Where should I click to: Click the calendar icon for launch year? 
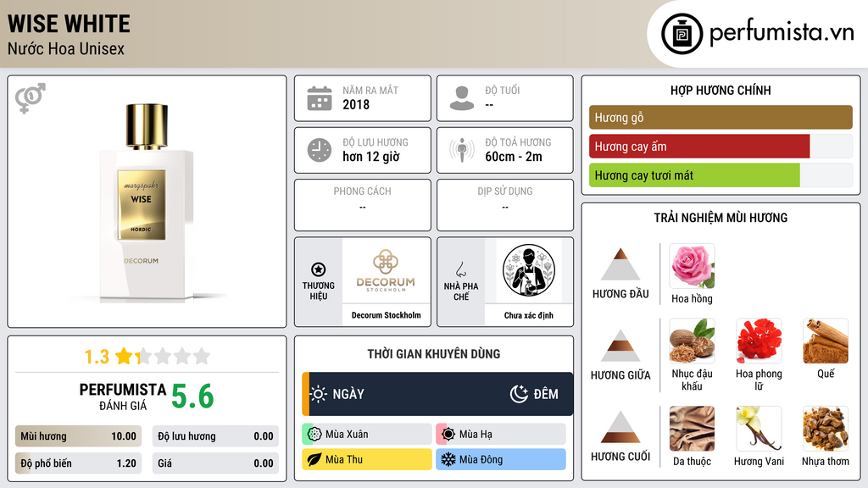[320, 98]
